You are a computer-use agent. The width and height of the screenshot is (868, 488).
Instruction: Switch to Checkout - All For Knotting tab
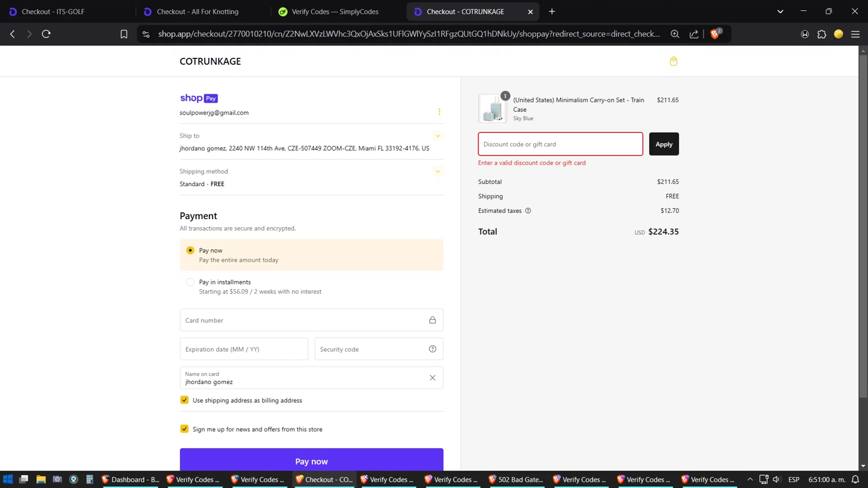coord(202,12)
